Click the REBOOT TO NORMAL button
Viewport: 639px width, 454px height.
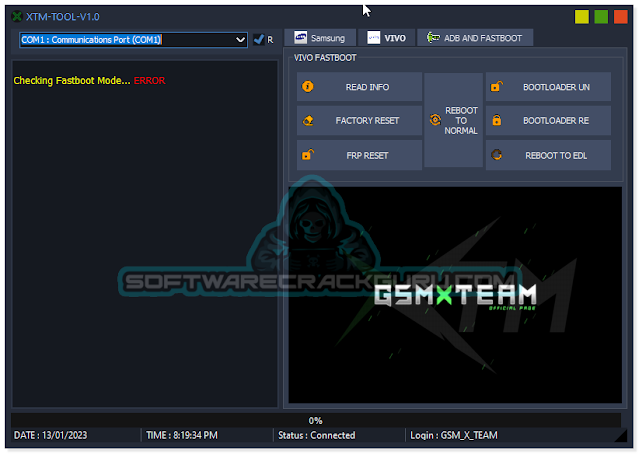click(x=454, y=120)
